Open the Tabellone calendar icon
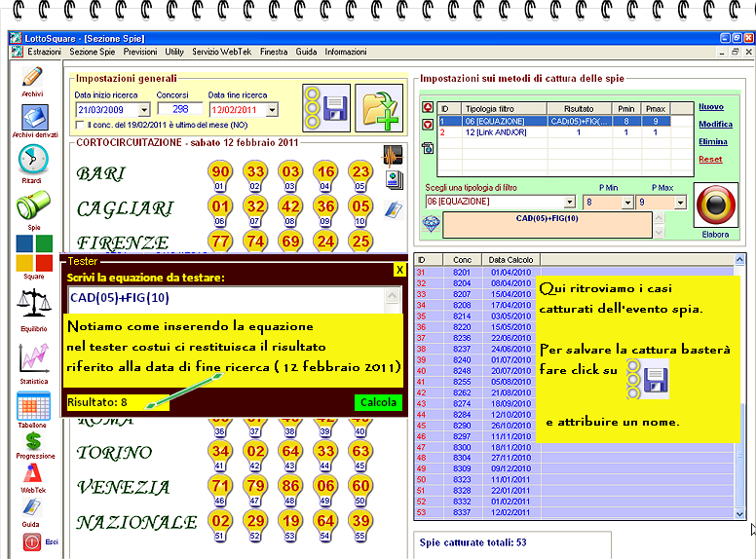The height and width of the screenshot is (559, 756). tap(33, 406)
